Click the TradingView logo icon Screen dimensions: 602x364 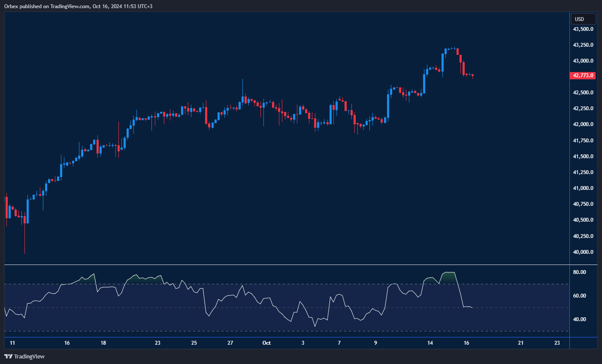pos(8,356)
